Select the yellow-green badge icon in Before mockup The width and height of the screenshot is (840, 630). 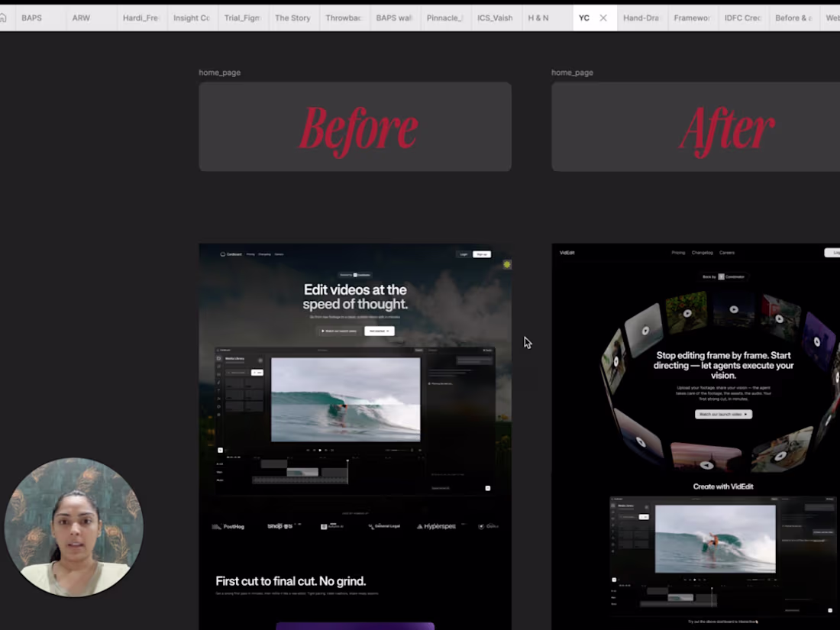(x=507, y=265)
